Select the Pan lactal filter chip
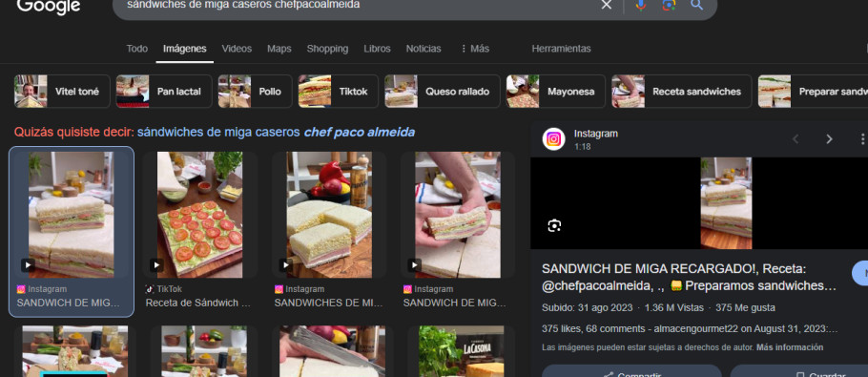 [164, 92]
